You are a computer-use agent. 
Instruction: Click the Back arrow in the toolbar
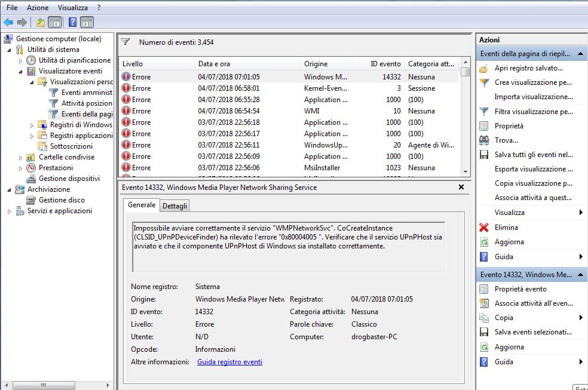pos(8,23)
